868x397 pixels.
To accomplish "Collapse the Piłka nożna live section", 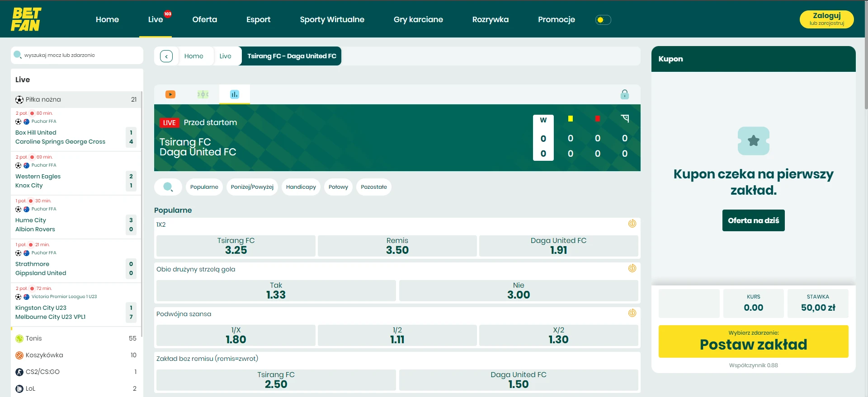I will pos(76,99).
